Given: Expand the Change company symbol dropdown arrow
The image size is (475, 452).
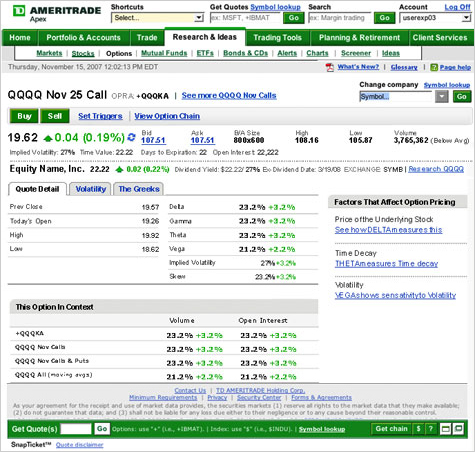Looking at the screenshot, I should tap(442, 97).
